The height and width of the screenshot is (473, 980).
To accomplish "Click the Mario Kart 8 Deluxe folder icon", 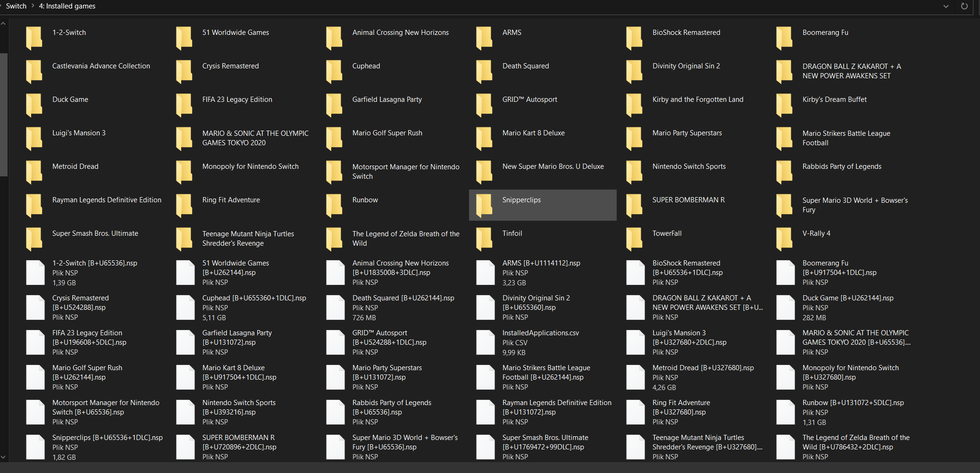I will (485, 139).
